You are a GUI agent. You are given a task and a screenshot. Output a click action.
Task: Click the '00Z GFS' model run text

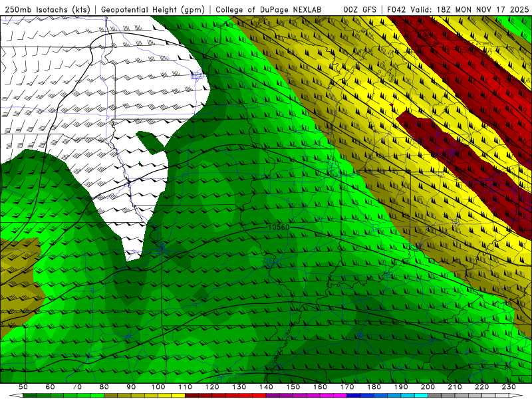pos(360,10)
